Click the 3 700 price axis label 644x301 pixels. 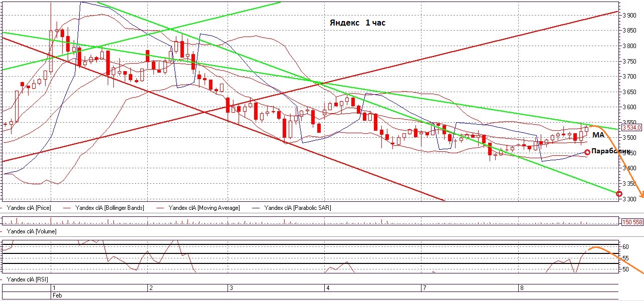(630, 77)
